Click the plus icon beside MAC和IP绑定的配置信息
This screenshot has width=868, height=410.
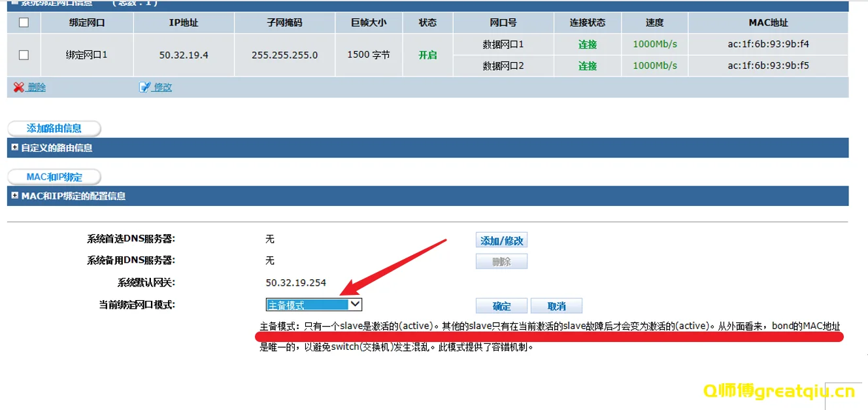click(x=14, y=196)
